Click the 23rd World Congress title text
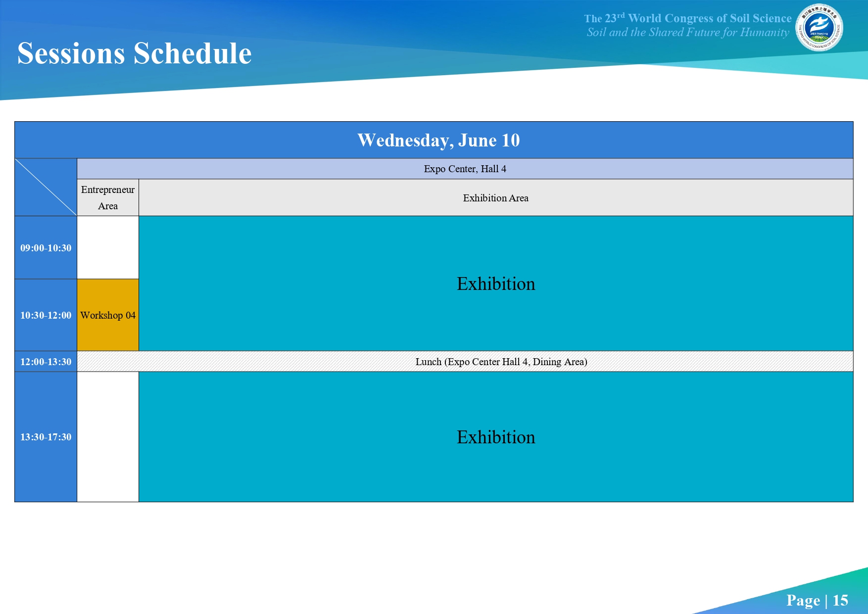The image size is (868, 614). pyautogui.click(x=688, y=18)
